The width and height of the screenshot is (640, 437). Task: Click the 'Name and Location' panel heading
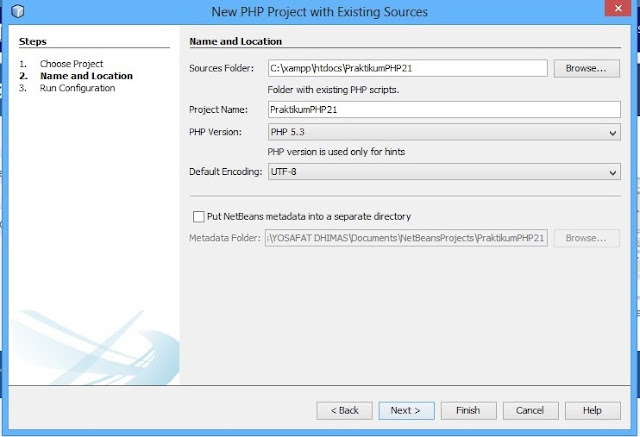click(x=236, y=41)
